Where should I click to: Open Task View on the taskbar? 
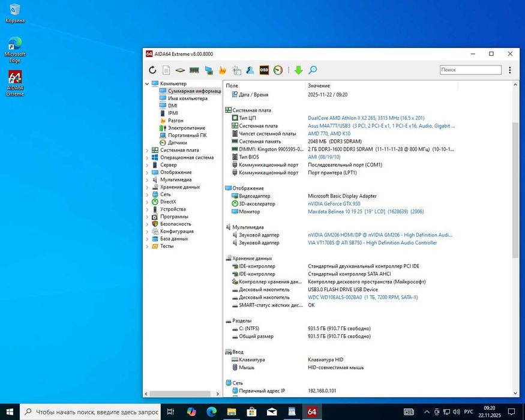[170, 412]
